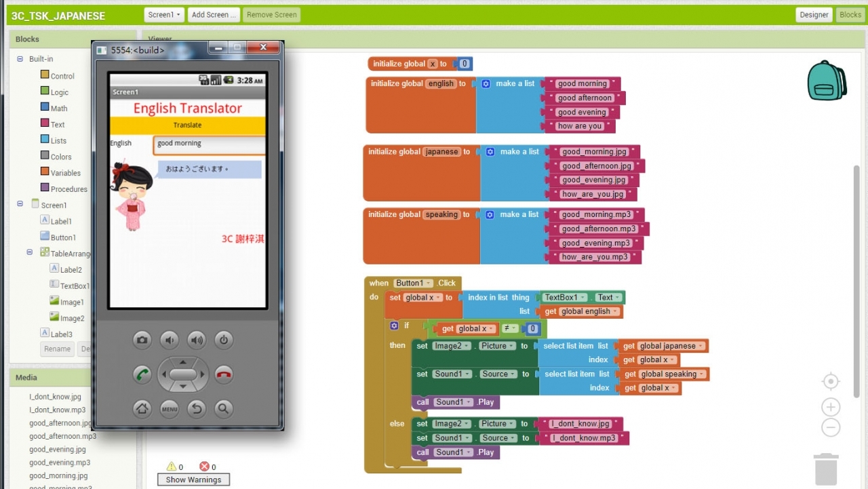Open the gear on the english make a list block
This screenshot has height=489, width=868.
pos(486,83)
